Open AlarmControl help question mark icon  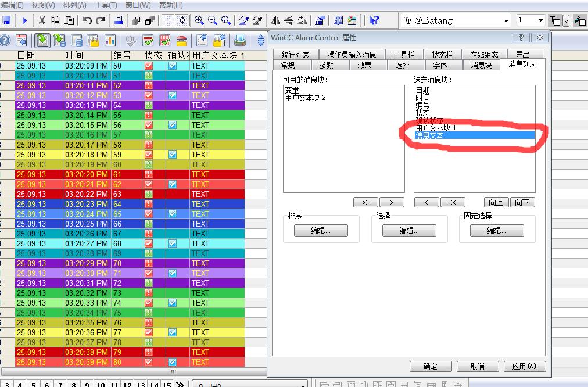[5, 40]
